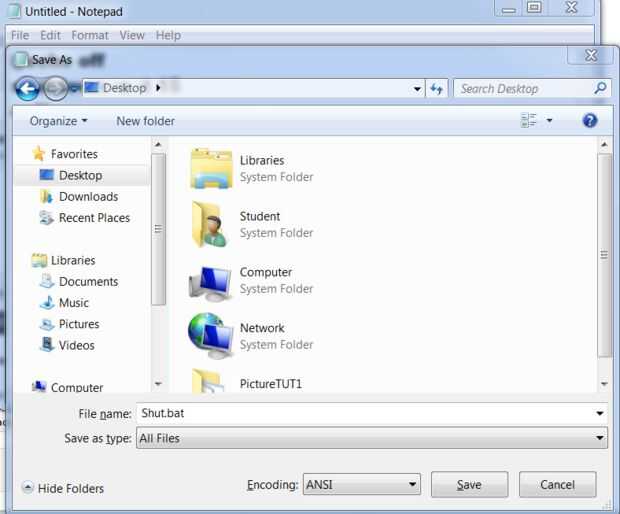Open the View menu in Notepad
Image resolution: width=620 pixels, height=514 pixels.
(x=132, y=36)
